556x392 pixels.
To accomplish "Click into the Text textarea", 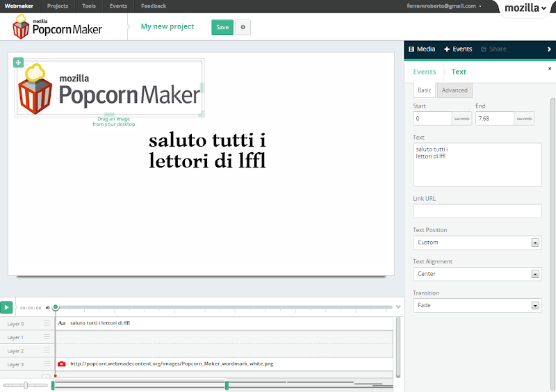I will [477, 165].
